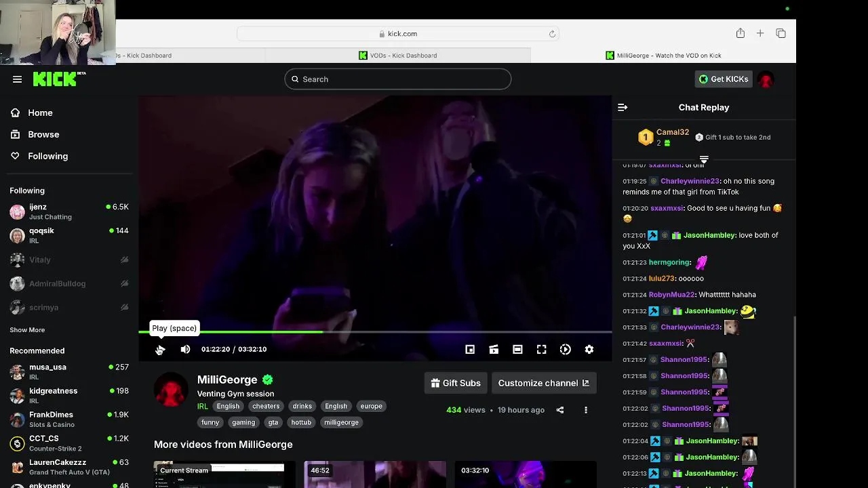Open the Current Stream video thumbnail
Image resolution: width=868 pixels, height=488 pixels.
coord(224,474)
